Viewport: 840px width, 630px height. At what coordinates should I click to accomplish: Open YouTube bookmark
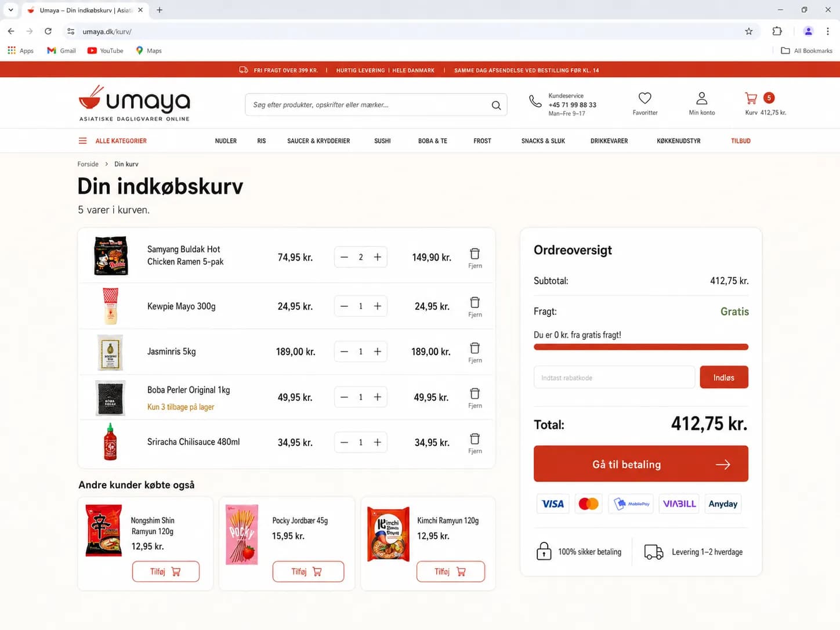click(x=106, y=50)
